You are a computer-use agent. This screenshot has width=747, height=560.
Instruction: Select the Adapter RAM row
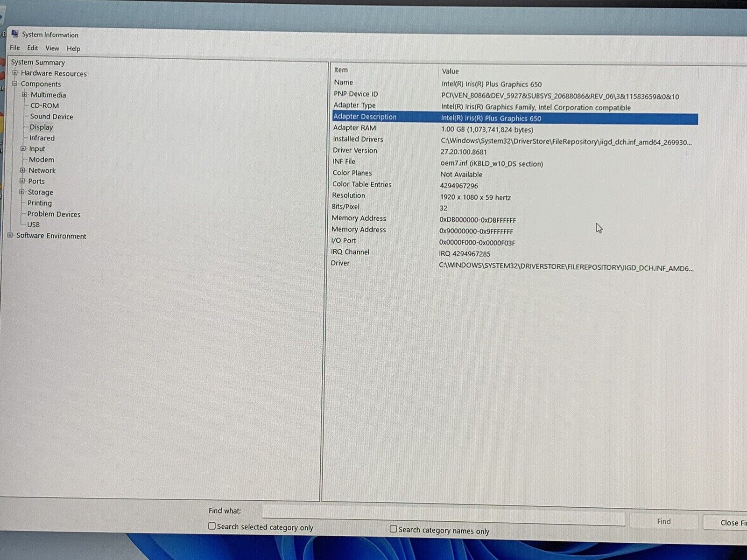[515, 129]
